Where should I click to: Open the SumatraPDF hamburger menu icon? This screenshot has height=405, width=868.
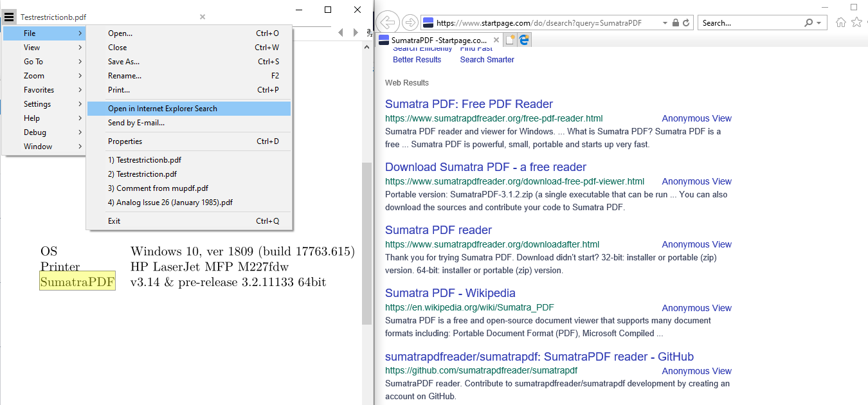click(x=9, y=17)
